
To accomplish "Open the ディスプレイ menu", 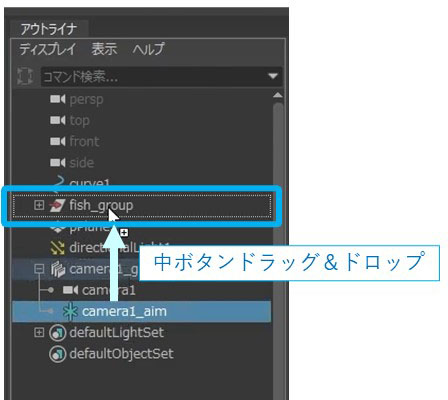I will pos(48,49).
